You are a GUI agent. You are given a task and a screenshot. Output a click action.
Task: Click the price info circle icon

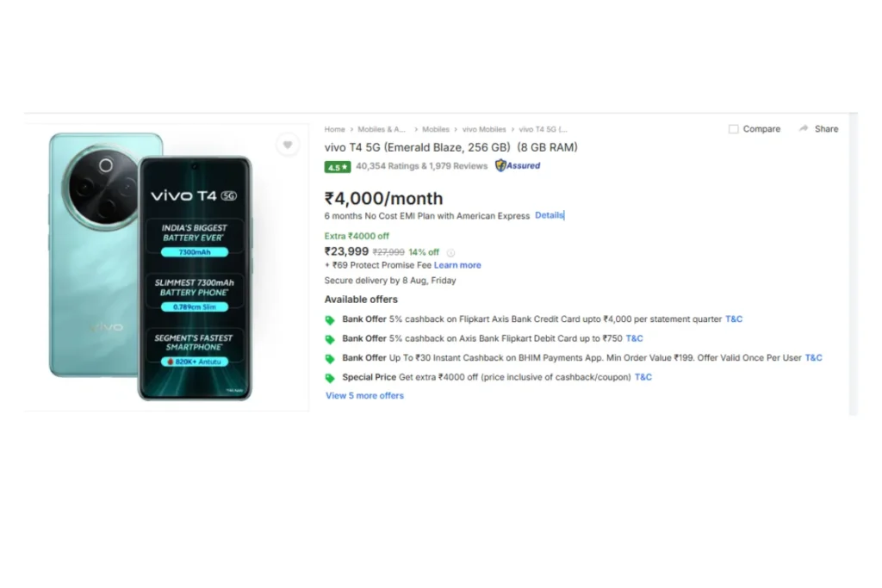(450, 253)
